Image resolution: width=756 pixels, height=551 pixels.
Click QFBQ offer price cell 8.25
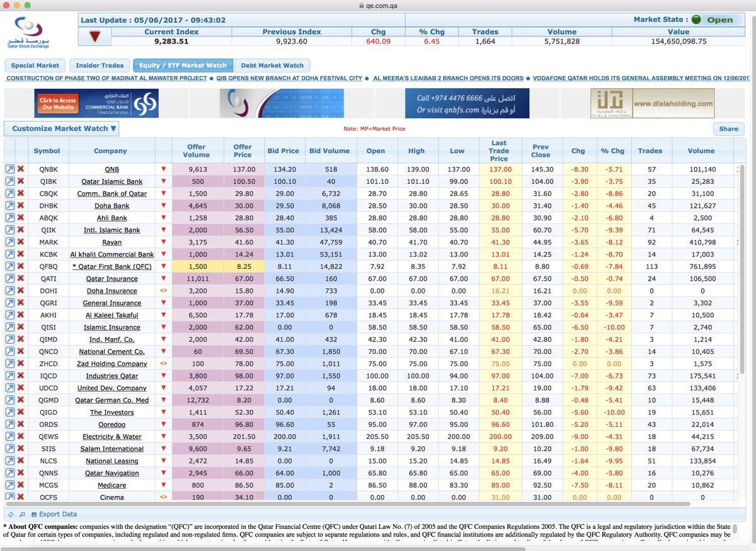pyautogui.click(x=243, y=266)
